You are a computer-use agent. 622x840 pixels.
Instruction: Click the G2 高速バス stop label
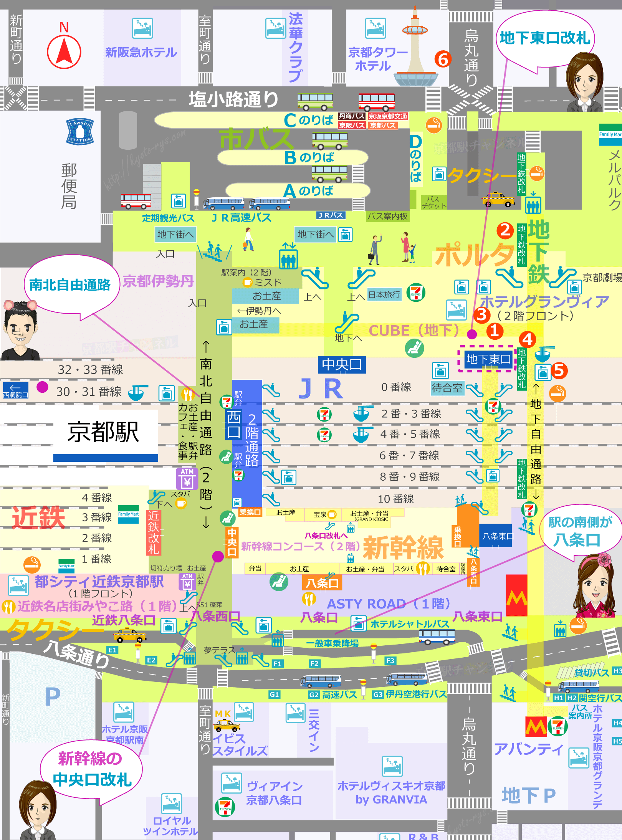click(333, 694)
